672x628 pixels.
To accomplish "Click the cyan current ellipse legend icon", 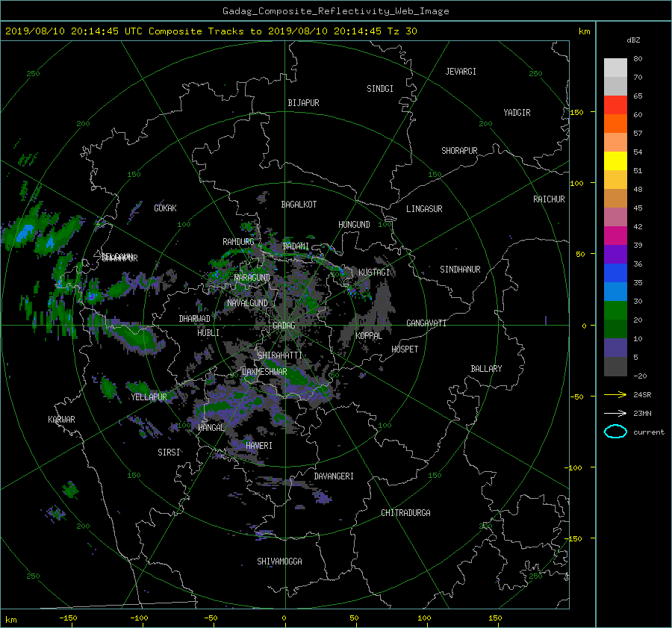I will pyautogui.click(x=615, y=432).
